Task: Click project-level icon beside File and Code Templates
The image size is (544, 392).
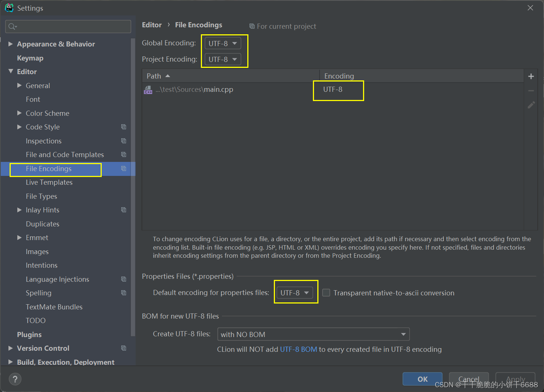Action: 123,155
